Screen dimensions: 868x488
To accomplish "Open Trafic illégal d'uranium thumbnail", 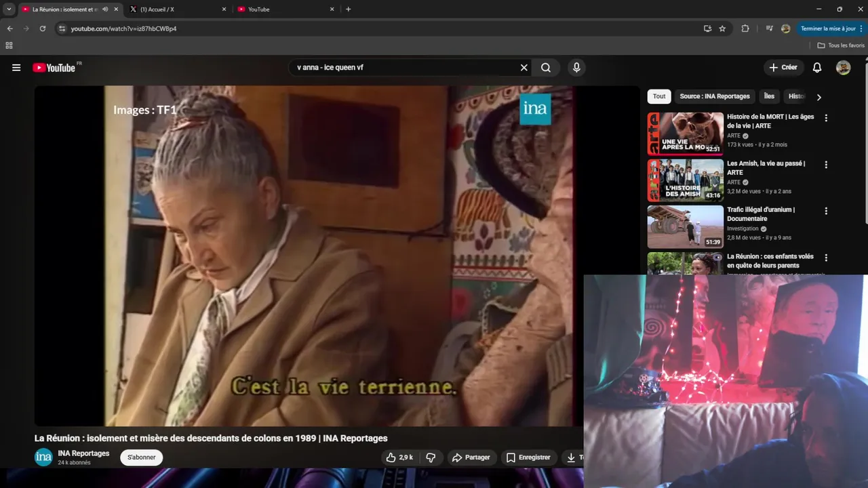I will [x=686, y=227].
